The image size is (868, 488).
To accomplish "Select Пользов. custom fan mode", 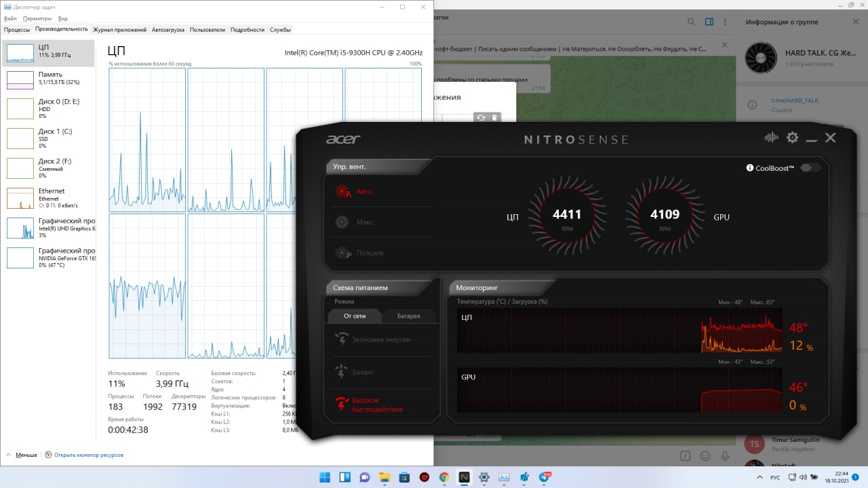I will tap(370, 253).
